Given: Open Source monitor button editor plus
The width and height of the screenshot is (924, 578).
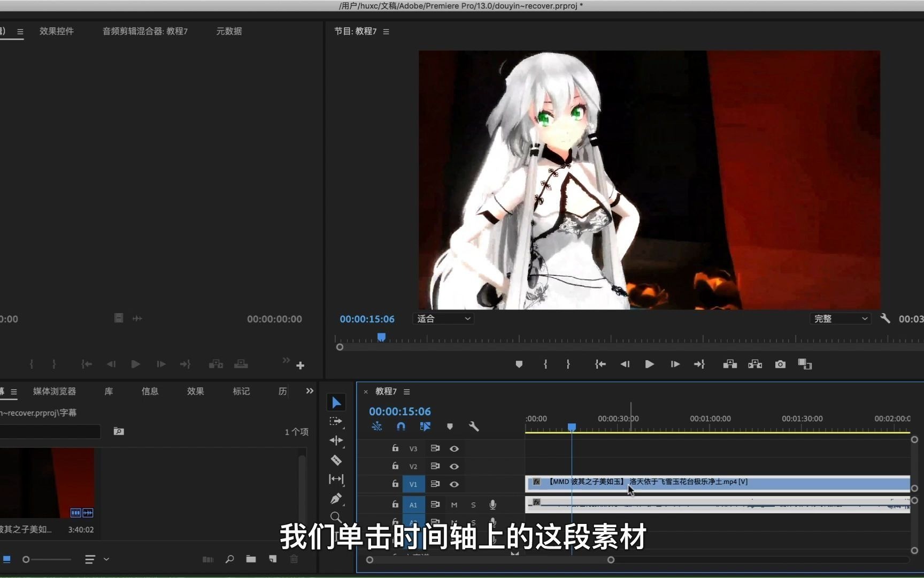Looking at the screenshot, I should 300,366.
